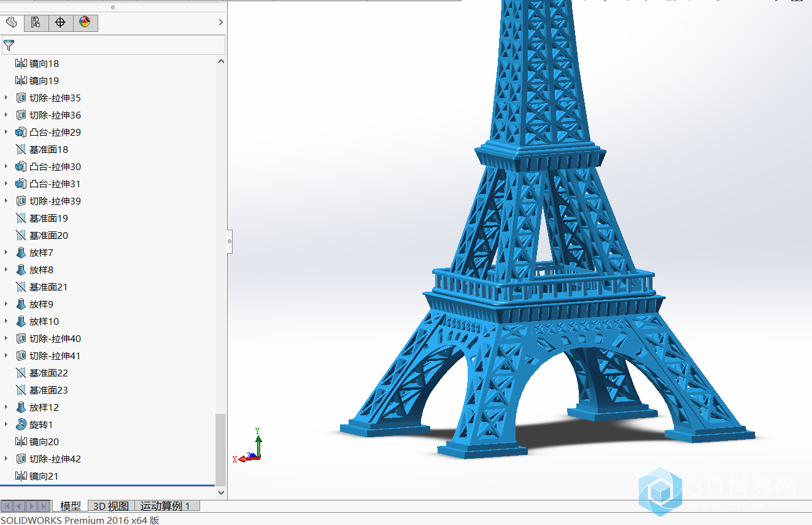
Task: Select the 放样7 label
Action: pos(41,252)
